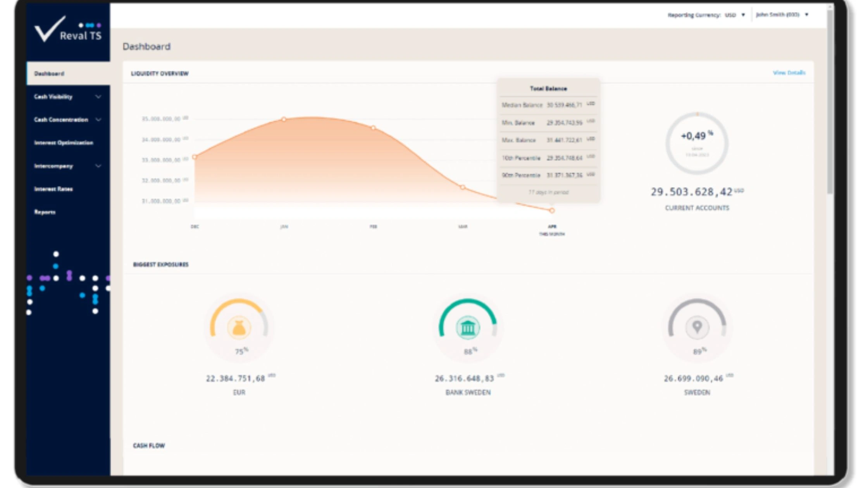Open the Reports sidebar item
The width and height of the screenshot is (868, 488).
click(45, 212)
